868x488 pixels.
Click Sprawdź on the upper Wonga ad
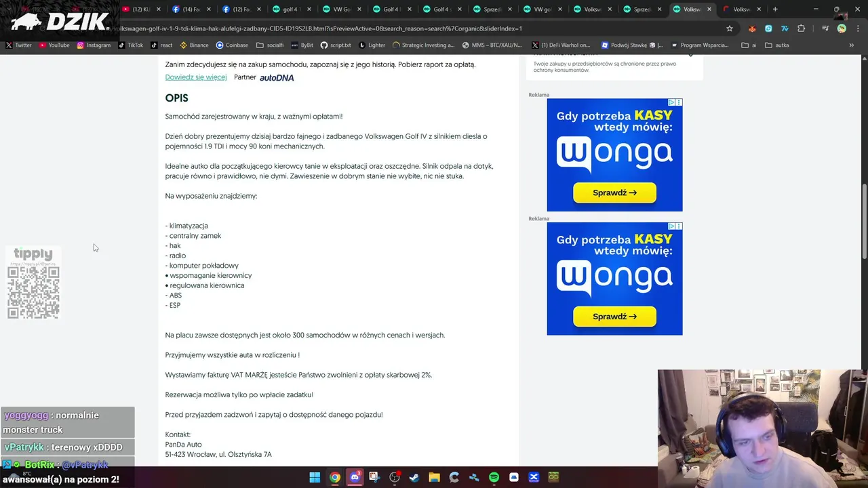pyautogui.click(x=614, y=192)
